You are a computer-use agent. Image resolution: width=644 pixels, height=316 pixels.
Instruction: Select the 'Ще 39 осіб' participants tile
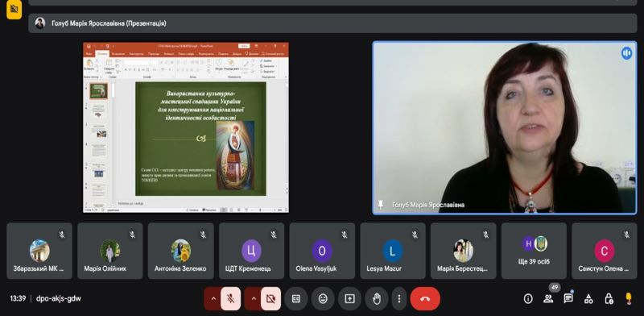tap(534, 251)
